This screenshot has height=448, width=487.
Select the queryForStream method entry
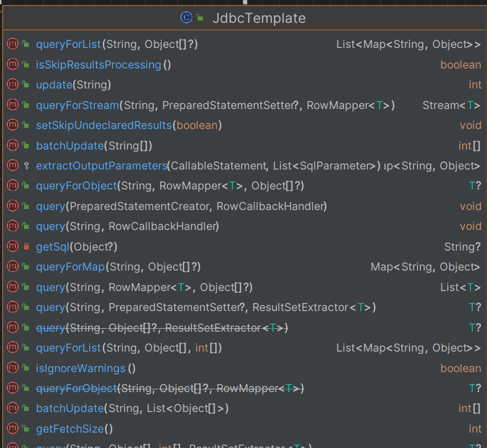pyautogui.click(x=215, y=105)
